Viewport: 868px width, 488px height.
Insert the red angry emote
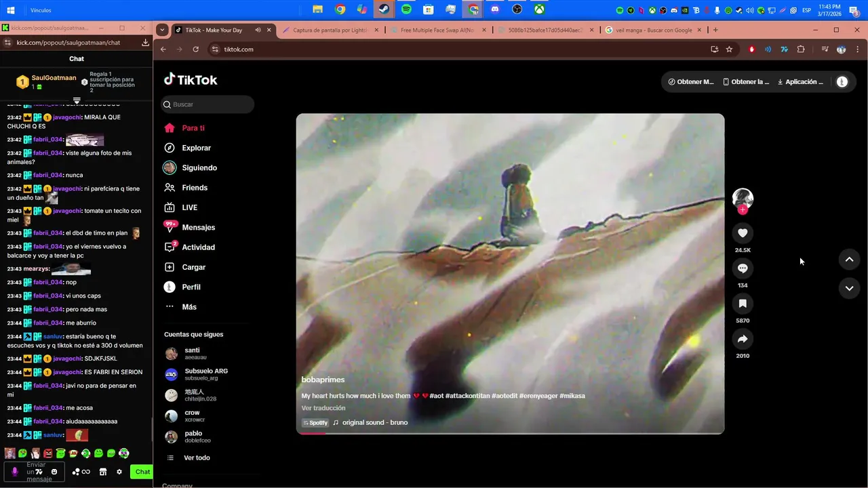(x=47, y=453)
